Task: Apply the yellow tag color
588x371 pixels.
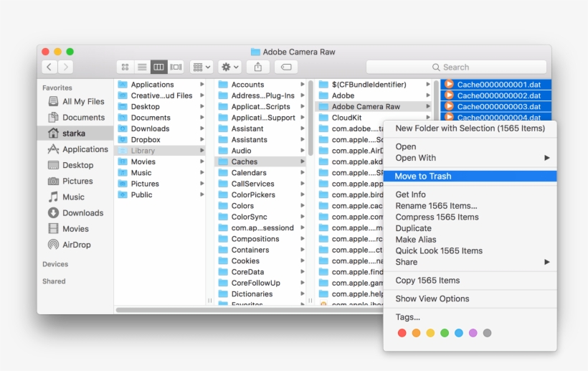Action: (430, 333)
